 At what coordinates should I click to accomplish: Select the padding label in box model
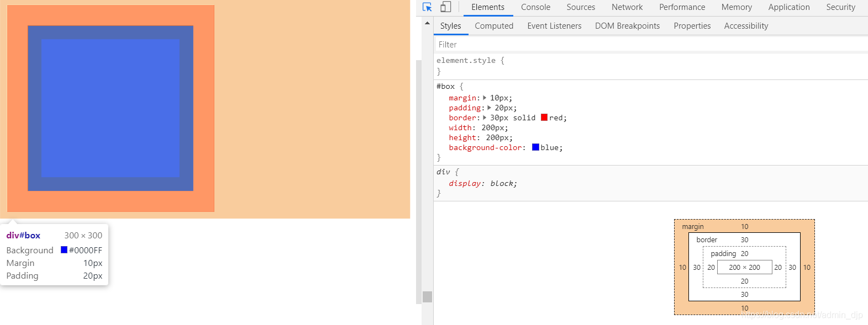click(723, 254)
